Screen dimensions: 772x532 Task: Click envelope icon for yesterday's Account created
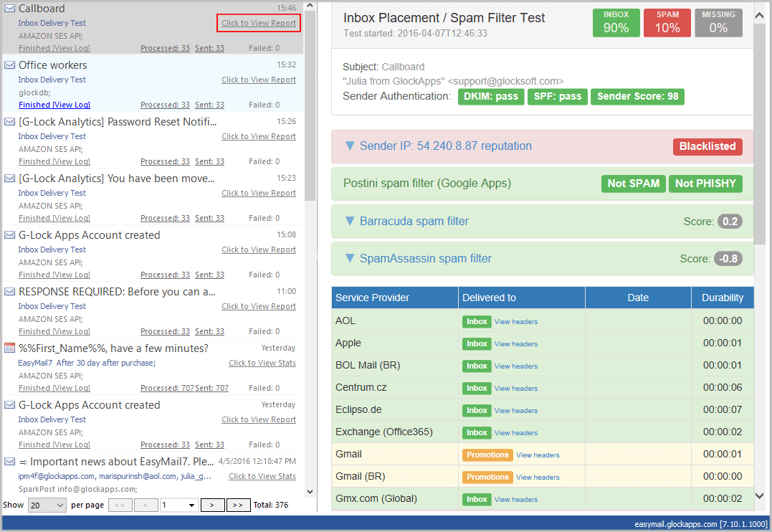click(9, 405)
